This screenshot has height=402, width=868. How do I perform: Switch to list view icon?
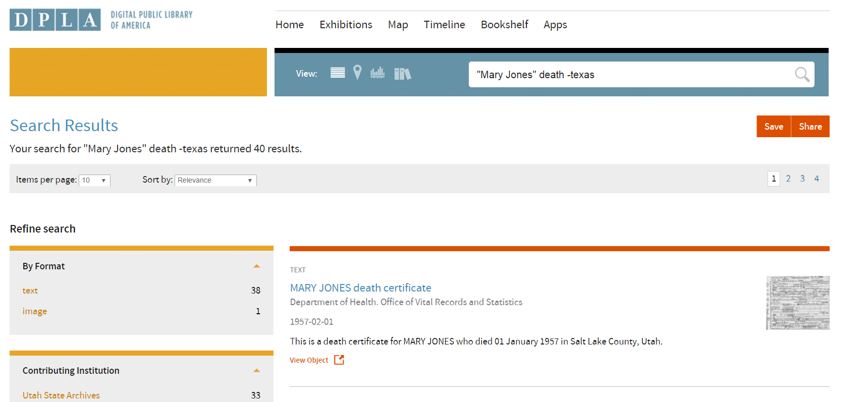click(338, 73)
